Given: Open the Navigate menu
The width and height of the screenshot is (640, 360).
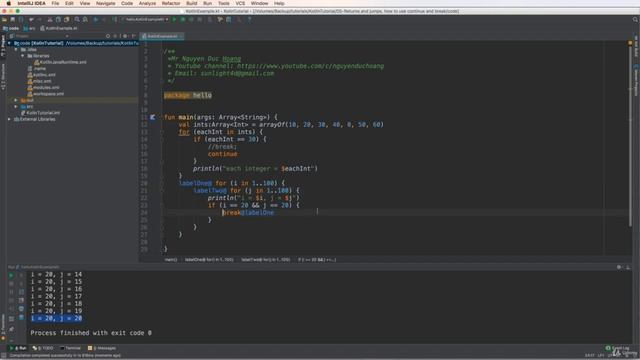Looking at the screenshot, I should (105, 3).
